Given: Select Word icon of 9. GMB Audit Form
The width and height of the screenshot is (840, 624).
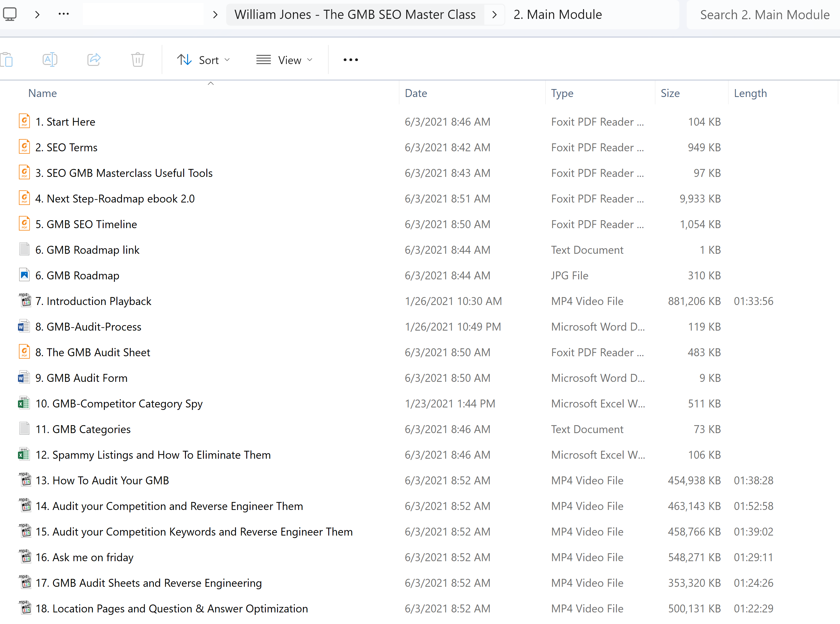Looking at the screenshot, I should 24,377.
